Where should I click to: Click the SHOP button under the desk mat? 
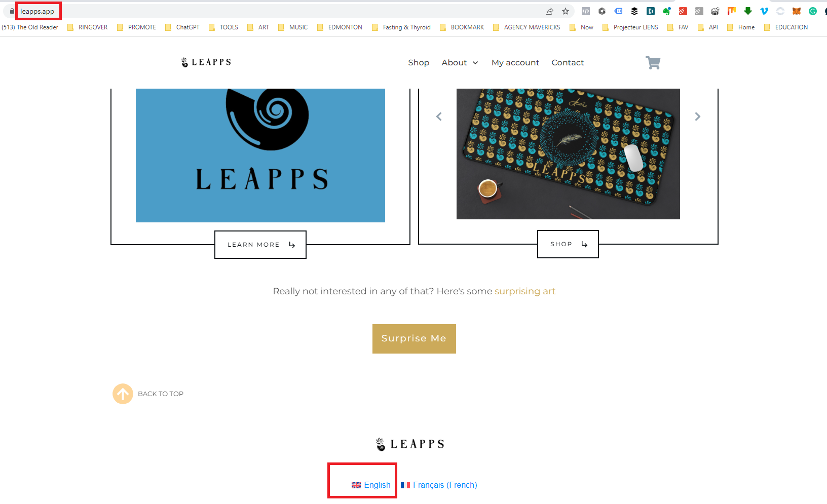pos(568,244)
